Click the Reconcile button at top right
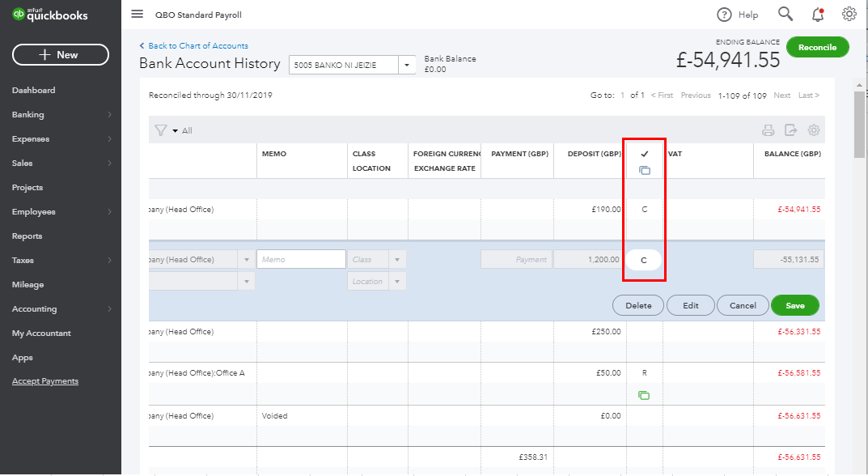Screen dimensions: 868x476 point(817,47)
